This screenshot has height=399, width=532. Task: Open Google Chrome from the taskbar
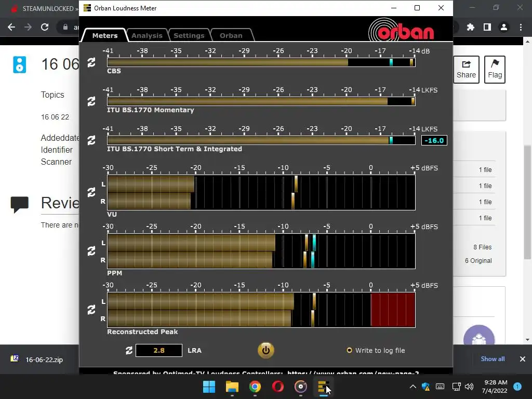(255, 387)
